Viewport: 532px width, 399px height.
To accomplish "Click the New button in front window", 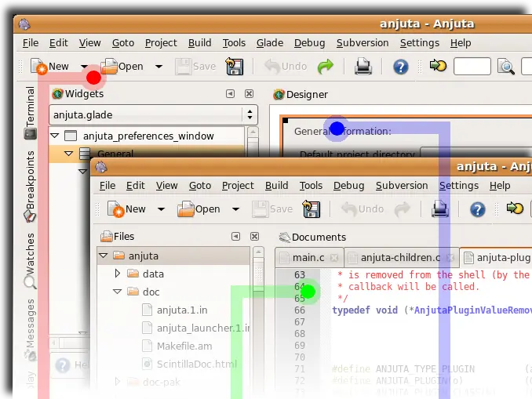I will (x=126, y=209).
